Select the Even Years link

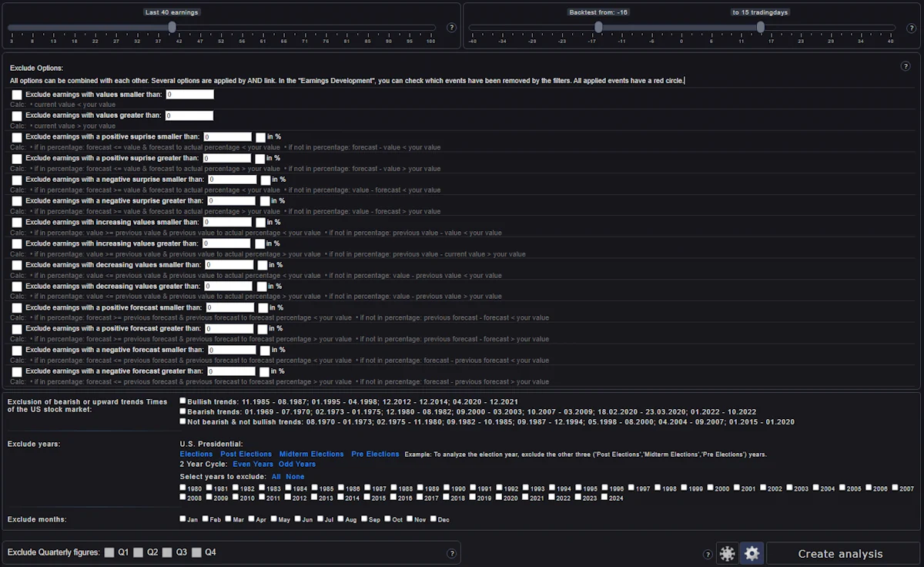(253, 465)
